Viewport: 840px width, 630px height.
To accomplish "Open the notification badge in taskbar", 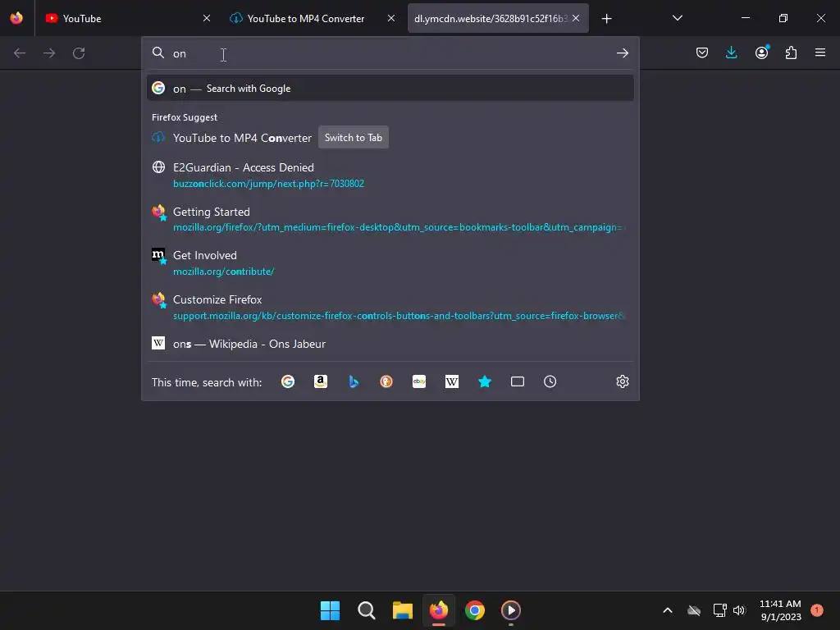I will pos(817,609).
